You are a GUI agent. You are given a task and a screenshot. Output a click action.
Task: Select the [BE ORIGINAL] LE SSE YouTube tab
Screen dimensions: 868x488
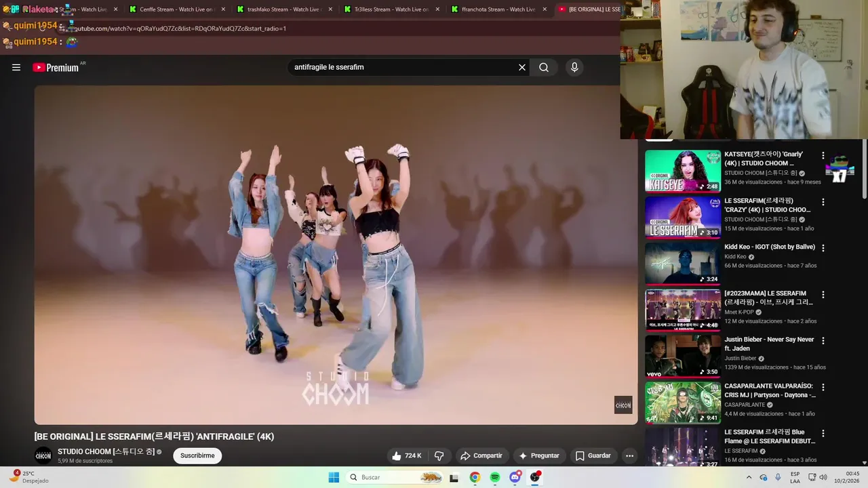coord(589,9)
